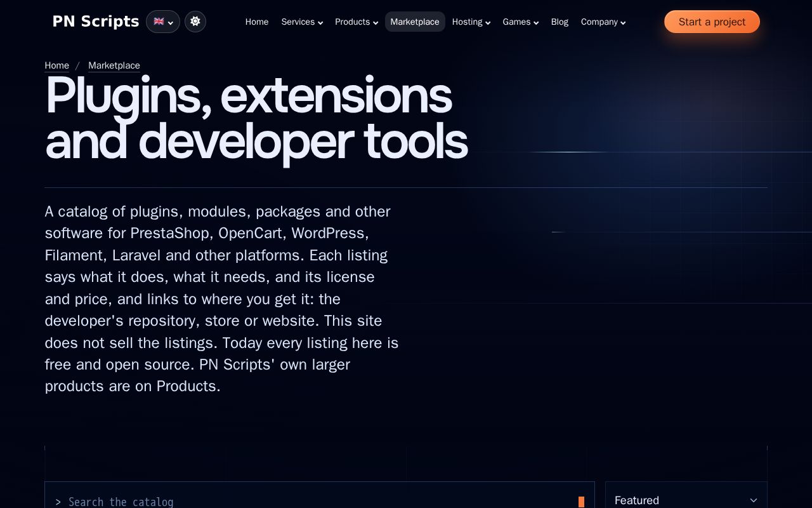The image size is (812, 508).
Task: Expand the Products menu
Action: tap(357, 22)
